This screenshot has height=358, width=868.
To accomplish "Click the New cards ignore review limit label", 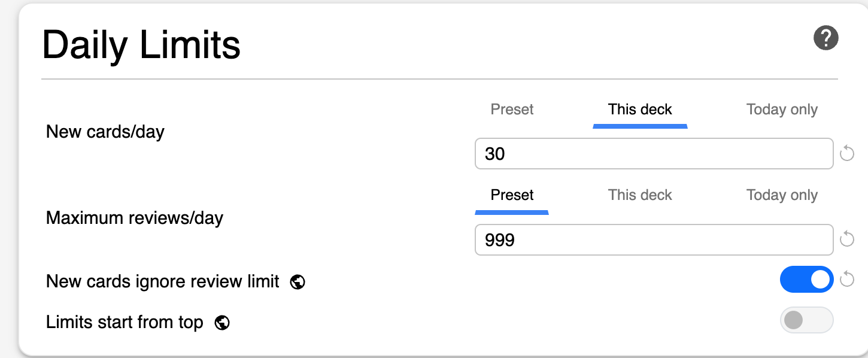I will [x=163, y=281].
